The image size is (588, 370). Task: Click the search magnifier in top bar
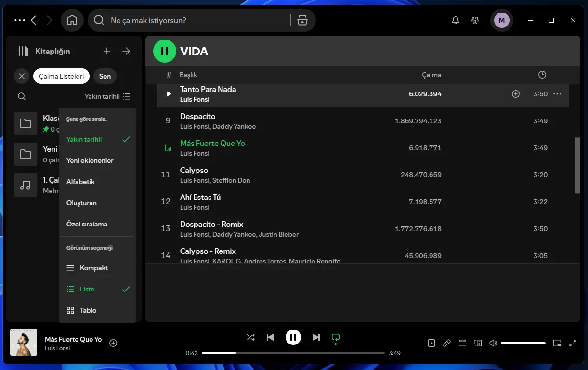point(99,20)
